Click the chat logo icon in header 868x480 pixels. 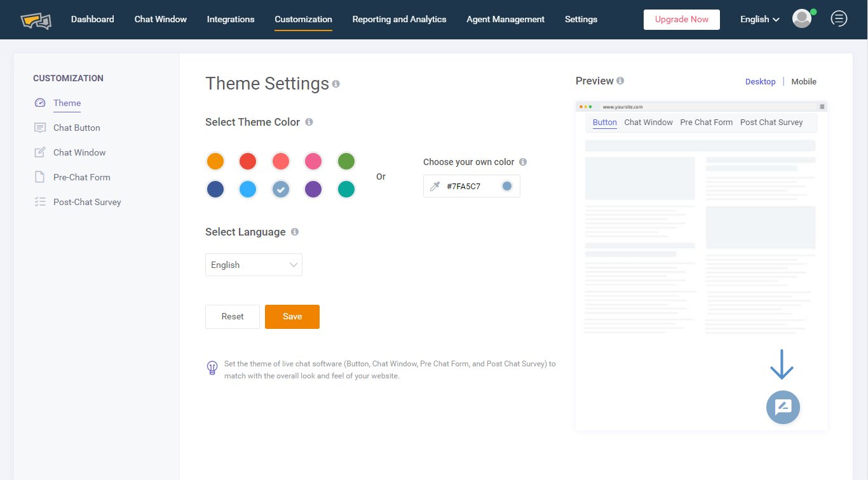36,20
